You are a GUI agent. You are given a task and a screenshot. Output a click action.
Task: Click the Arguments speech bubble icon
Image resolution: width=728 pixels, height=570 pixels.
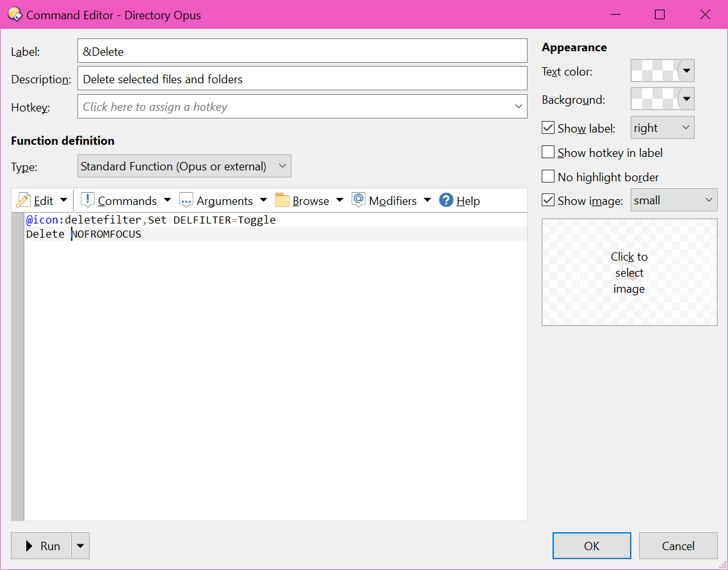pyautogui.click(x=186, y=200)
